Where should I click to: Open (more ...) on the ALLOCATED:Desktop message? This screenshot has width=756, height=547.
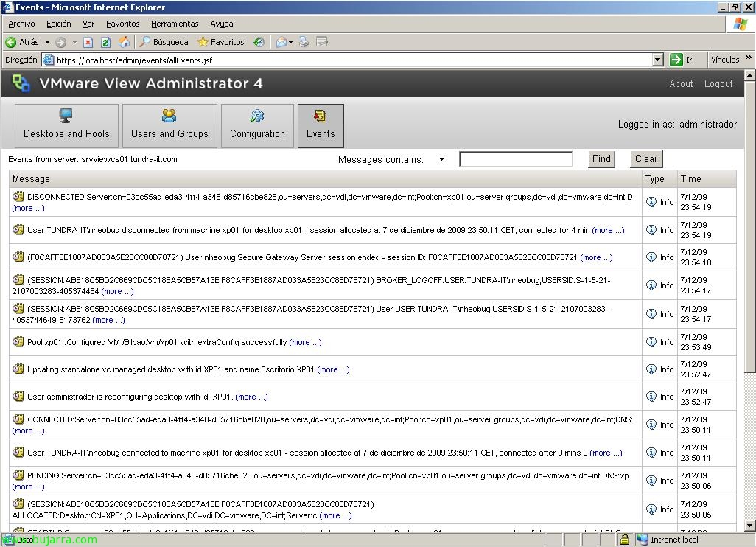pyautogui.click(x=335, y=515)
